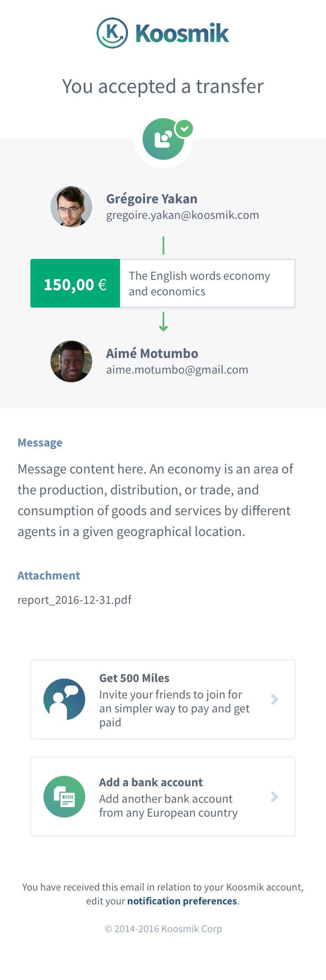Click gregoire.yakan@koosmik.com email address
This screenshot has width=326, height=980.
[183, 215]
